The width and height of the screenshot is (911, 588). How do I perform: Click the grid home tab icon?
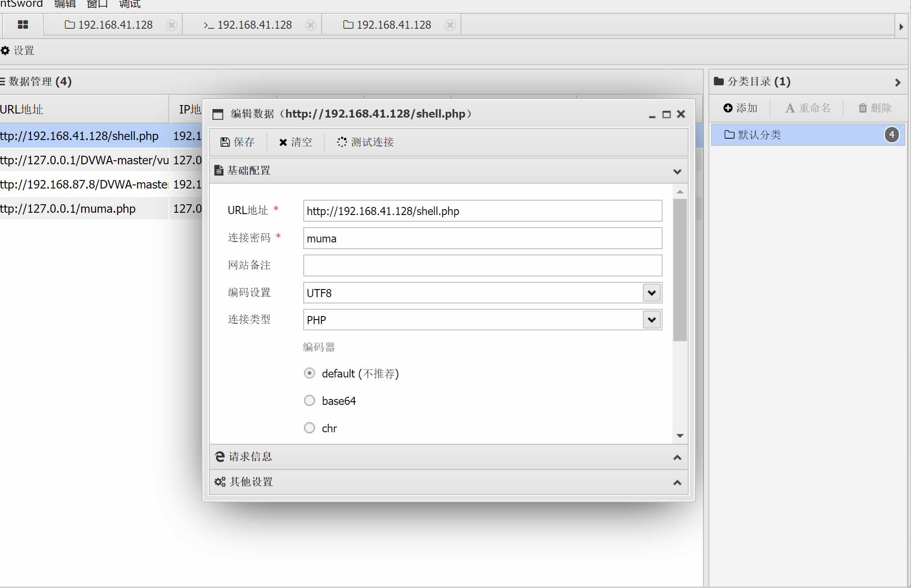(x=23, y=25)
